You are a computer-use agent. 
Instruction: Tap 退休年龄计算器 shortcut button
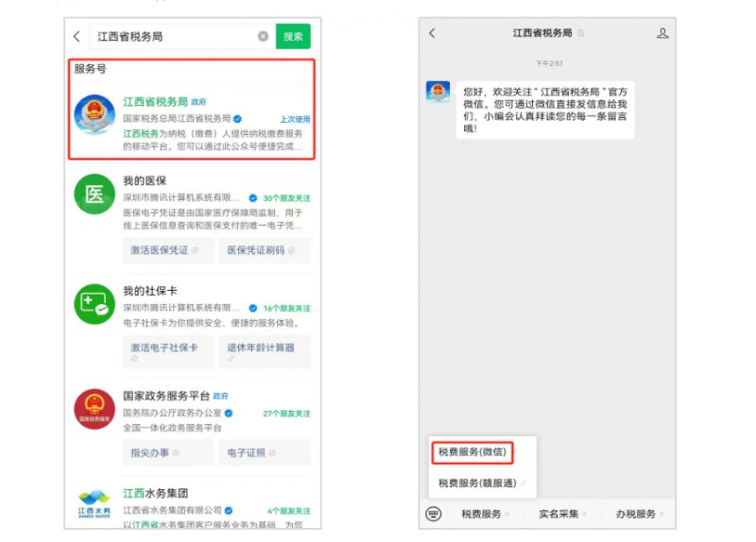(x=265, y=351)
